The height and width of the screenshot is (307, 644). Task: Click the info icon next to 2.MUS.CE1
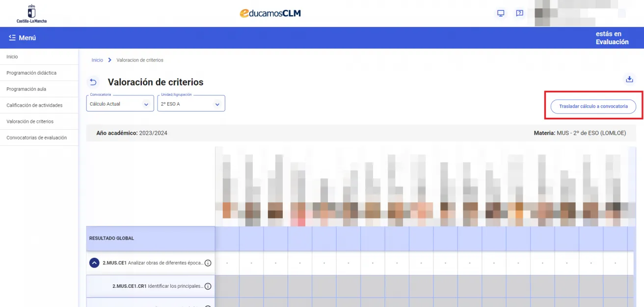tap(208, 263)
